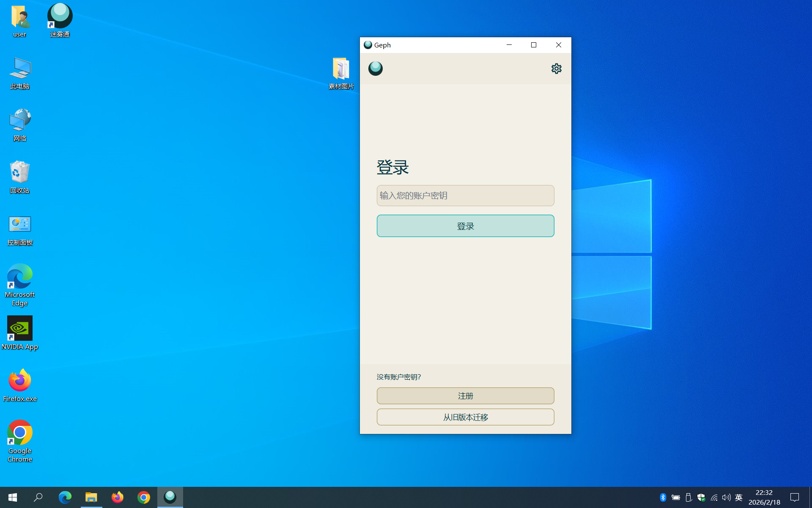Viewport: 812px width, 508px height.
Task: Click the 注册 register button
Action: click(x=465, y=396)
